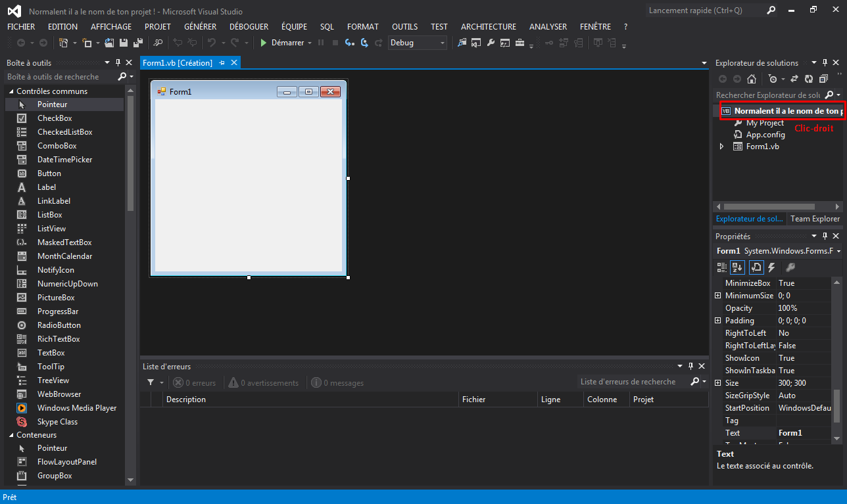Select the NotifyIcon toolbox control
847x504 pixels.
64,270
